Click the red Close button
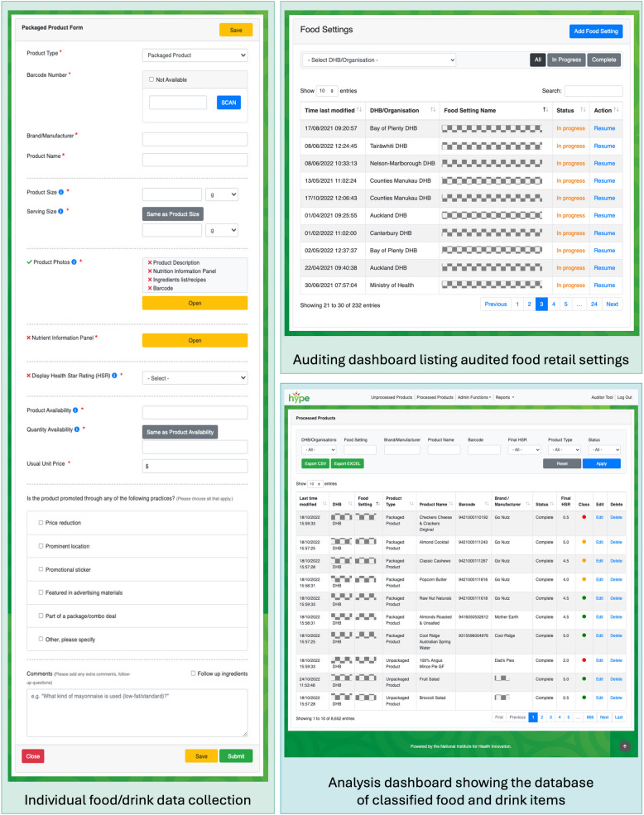This screenshot has height=815, width=644. click(x=33, y=755)
